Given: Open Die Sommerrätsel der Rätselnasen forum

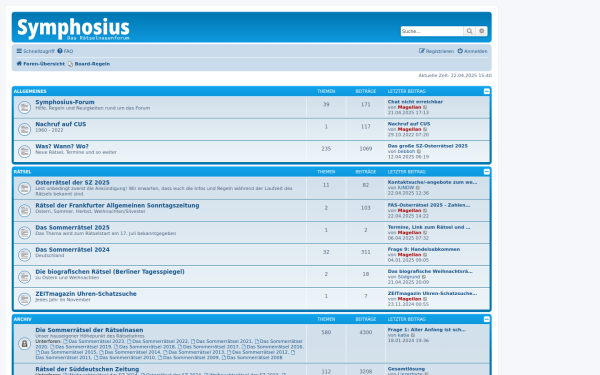Looking at the screenshot, I should tap(89, 330).
